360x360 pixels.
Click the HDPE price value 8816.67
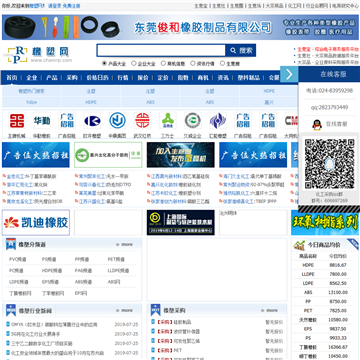(x=338, y=265)
